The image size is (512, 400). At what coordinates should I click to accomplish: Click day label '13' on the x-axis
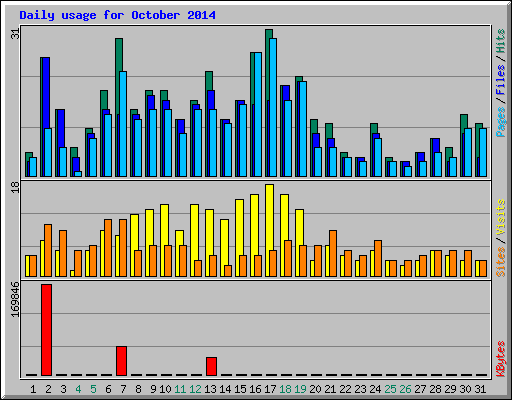coord(210,389)
